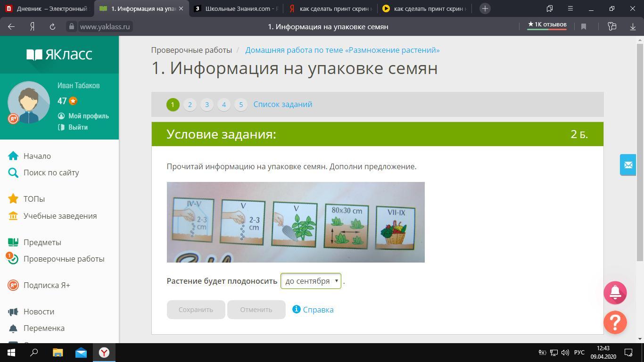Viewport: 644px width, 362px height.
Task: Click the user avatar picture
Action: 29,102
